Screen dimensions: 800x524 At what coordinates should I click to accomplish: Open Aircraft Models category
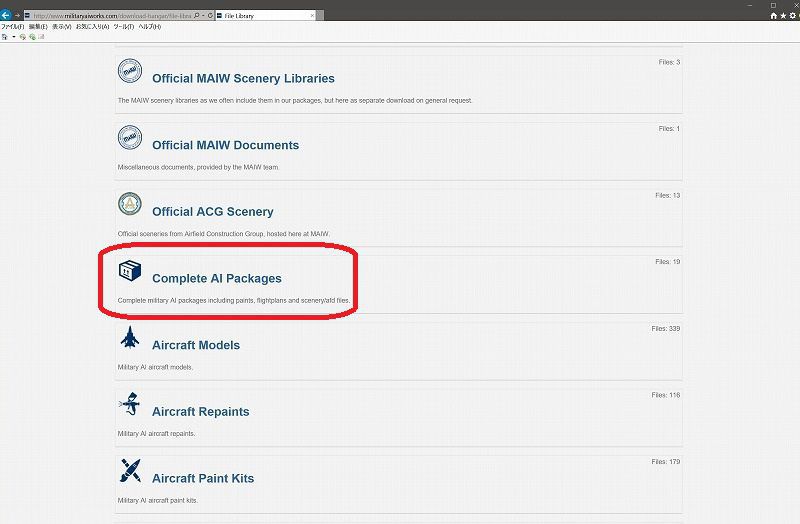coord(196,345)
